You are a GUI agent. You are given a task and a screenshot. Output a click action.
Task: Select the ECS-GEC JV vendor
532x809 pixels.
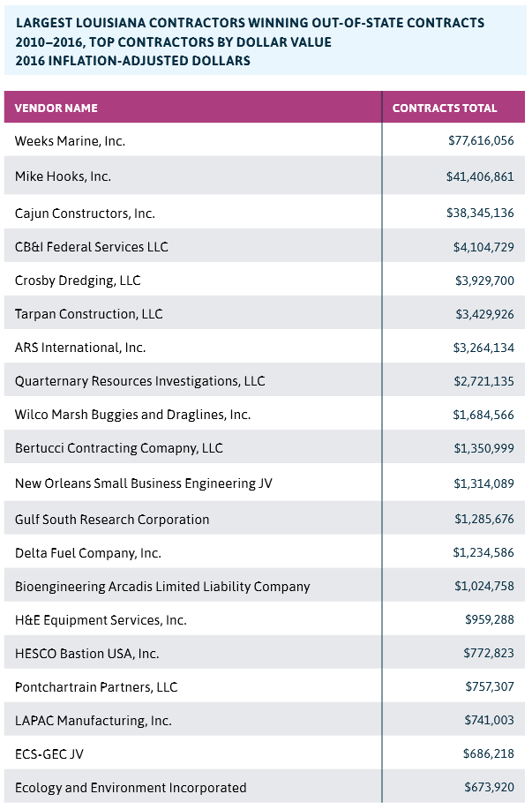pyautogui.click(x=49, y=754)
